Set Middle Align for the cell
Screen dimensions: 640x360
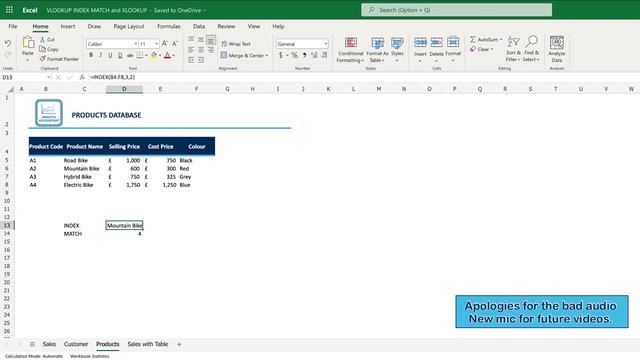tap(201, 40)
